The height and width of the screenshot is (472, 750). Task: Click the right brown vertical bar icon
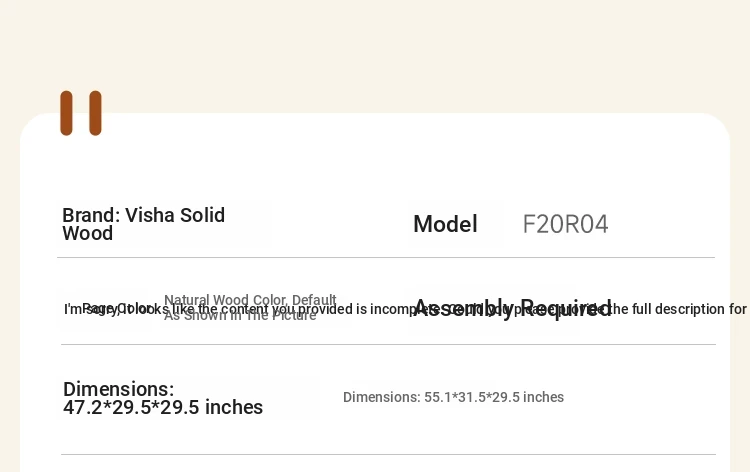[95, 113]
